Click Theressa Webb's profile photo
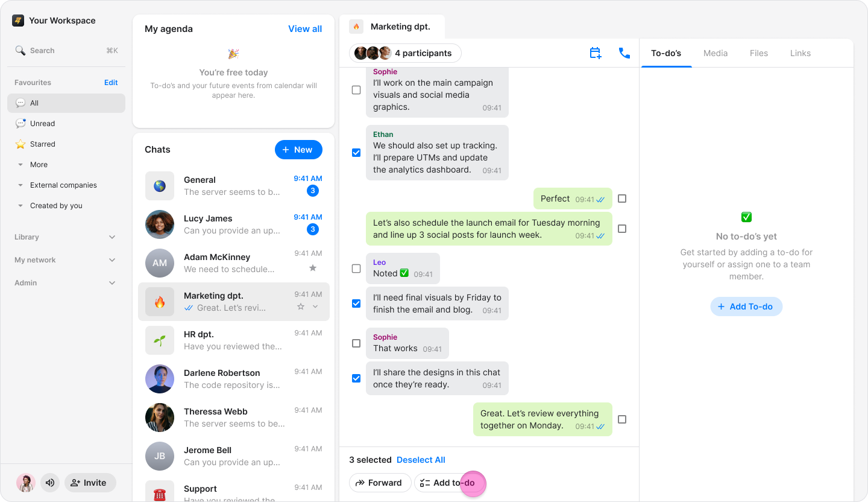868x502 pixels. pos(160,418)
